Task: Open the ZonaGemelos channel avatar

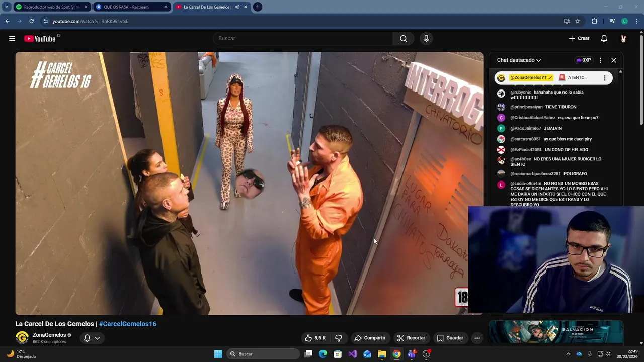Action: pyautogui.click(x=22, y=338)
